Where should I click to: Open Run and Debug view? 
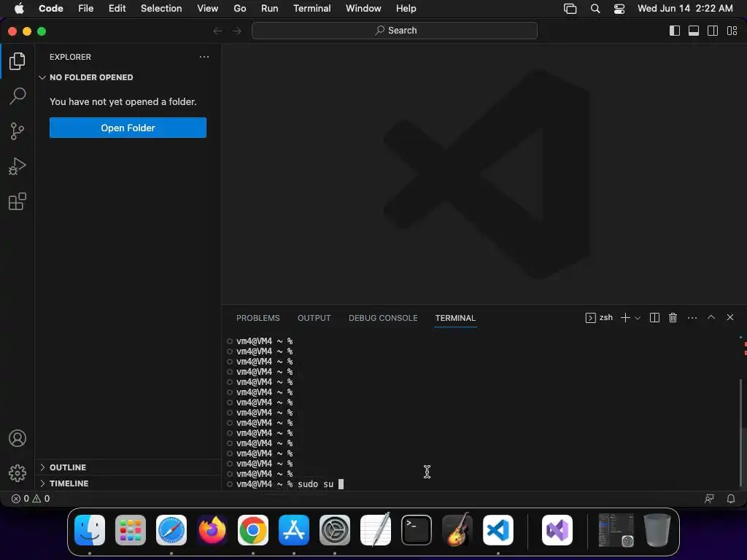pyautogui.click(x=18, y=166)
